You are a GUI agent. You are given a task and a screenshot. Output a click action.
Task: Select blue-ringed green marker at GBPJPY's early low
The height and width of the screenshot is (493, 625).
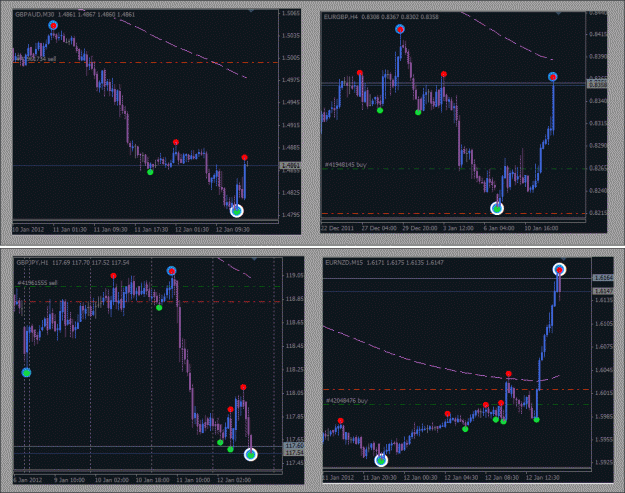26,373
